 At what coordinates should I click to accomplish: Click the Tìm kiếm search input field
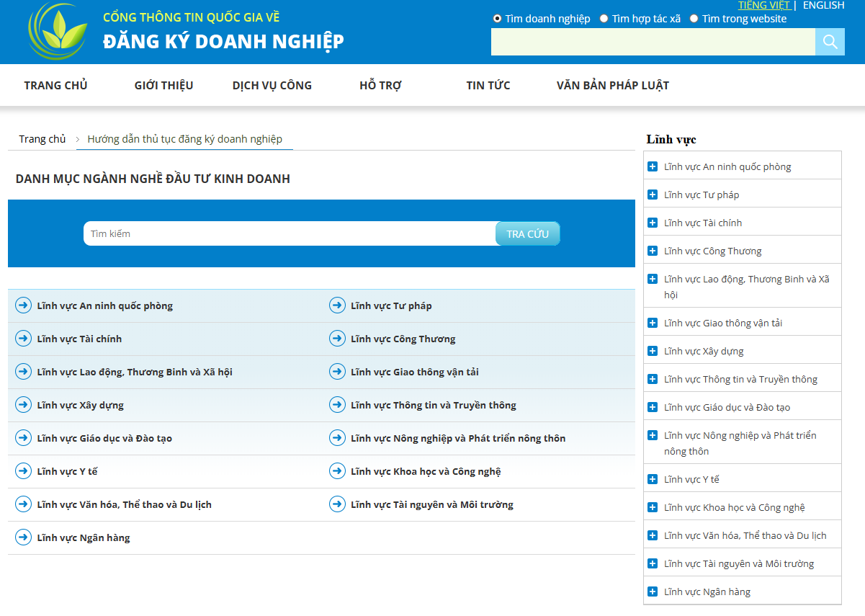290,233
